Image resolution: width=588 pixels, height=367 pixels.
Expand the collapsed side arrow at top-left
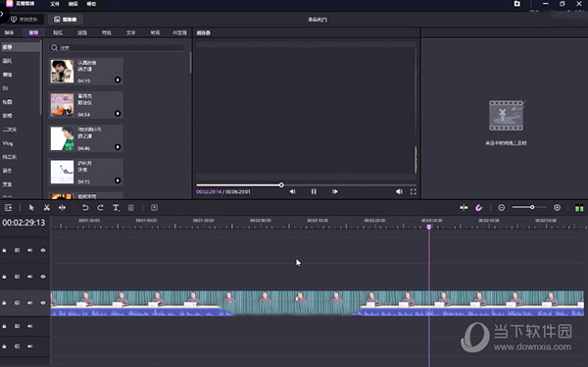pos(2,14)
